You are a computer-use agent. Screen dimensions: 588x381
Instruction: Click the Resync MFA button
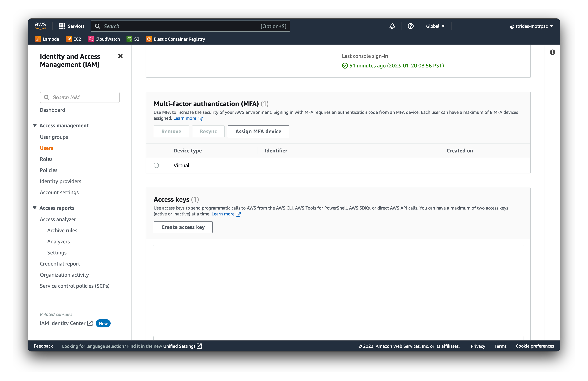click(208, 131)
